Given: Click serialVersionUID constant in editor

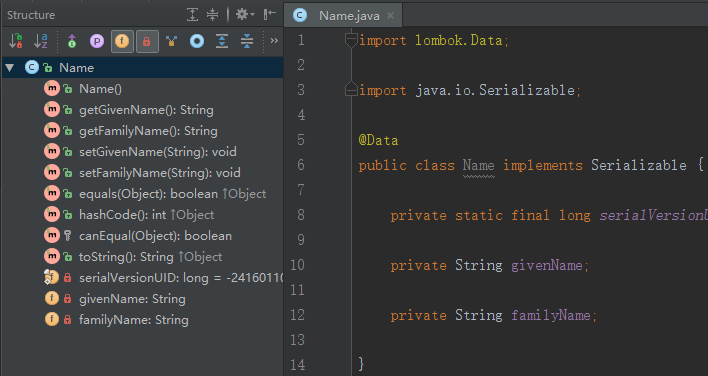Looking at the screenshot, I should point(653,215).
